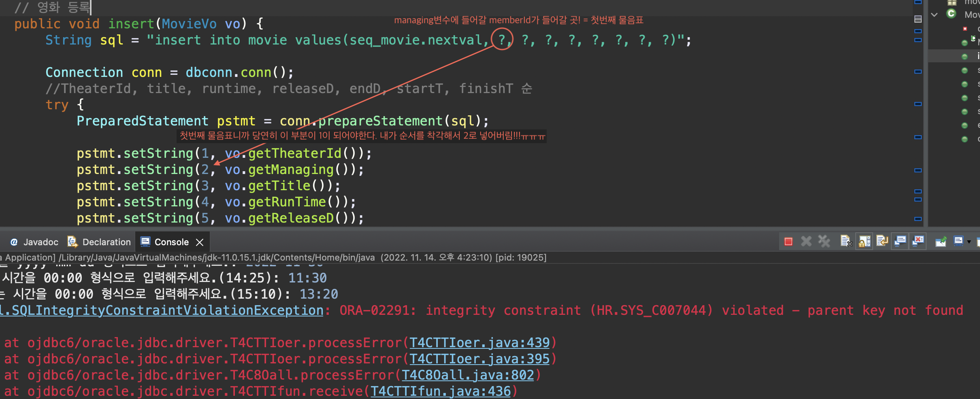The width and height of the screenshot is (980, 399).
Task: Click on 'dbconn' in the Connection line
Action: coord(209,72)
